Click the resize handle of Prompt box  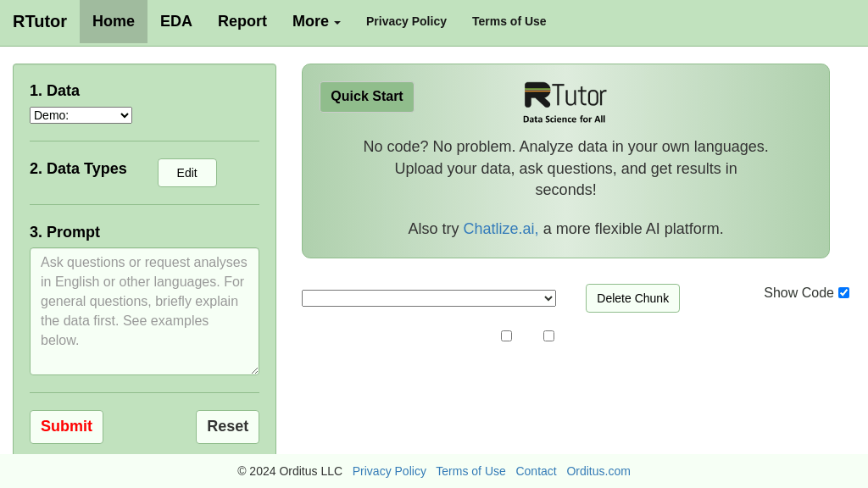254,370
